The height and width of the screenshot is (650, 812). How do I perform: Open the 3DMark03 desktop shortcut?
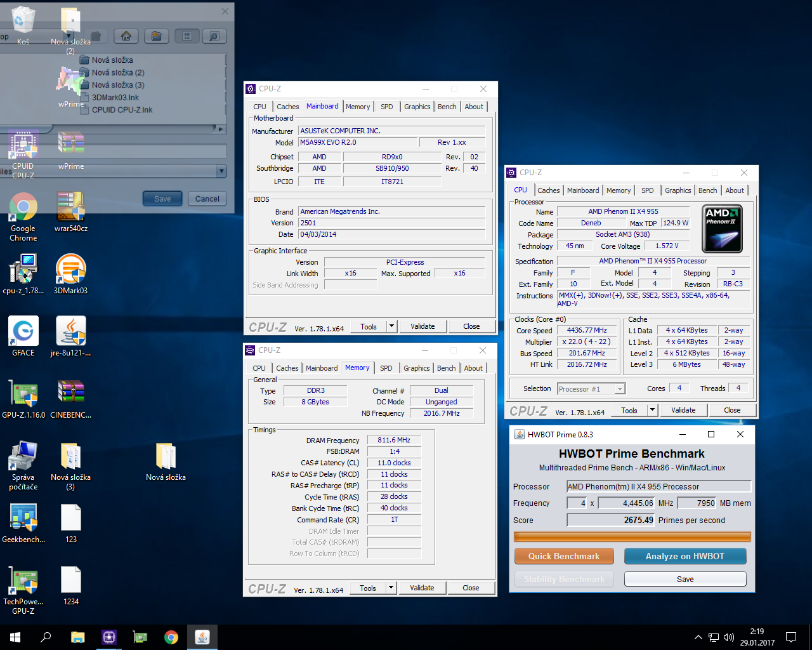coord(70,274)
